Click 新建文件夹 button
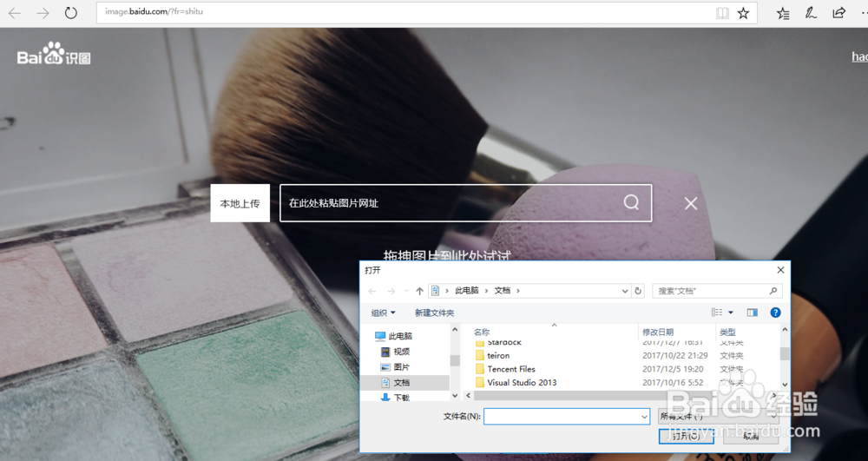The width and height of the screenshot is (868, 461). (x=435, y=313)
